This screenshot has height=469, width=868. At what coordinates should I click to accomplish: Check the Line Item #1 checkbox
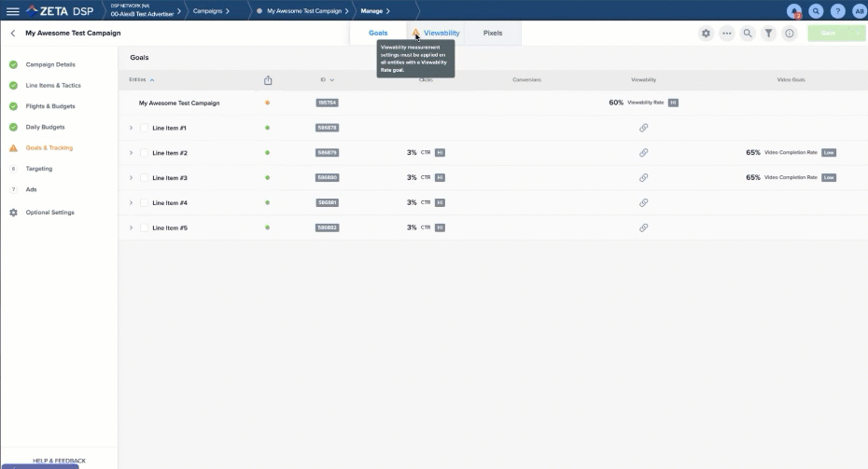tap(145, 128)
